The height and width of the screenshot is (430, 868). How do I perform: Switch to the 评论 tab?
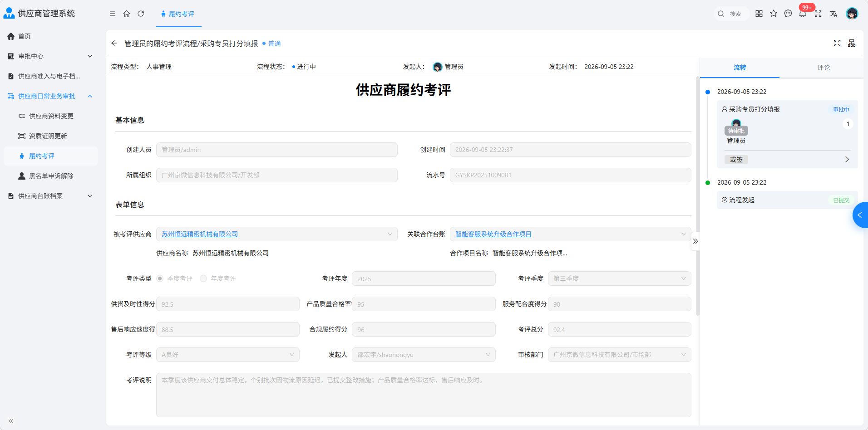tap(824, 68)
